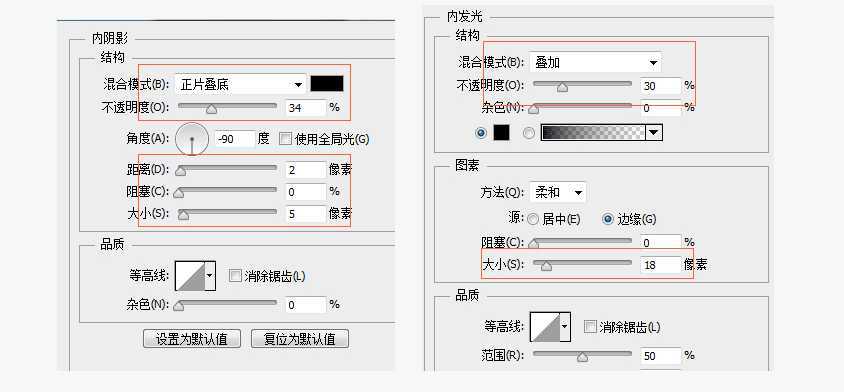Click the Inner Glow gradient bar
Viewport: 844px width, 392px height.
594,132
